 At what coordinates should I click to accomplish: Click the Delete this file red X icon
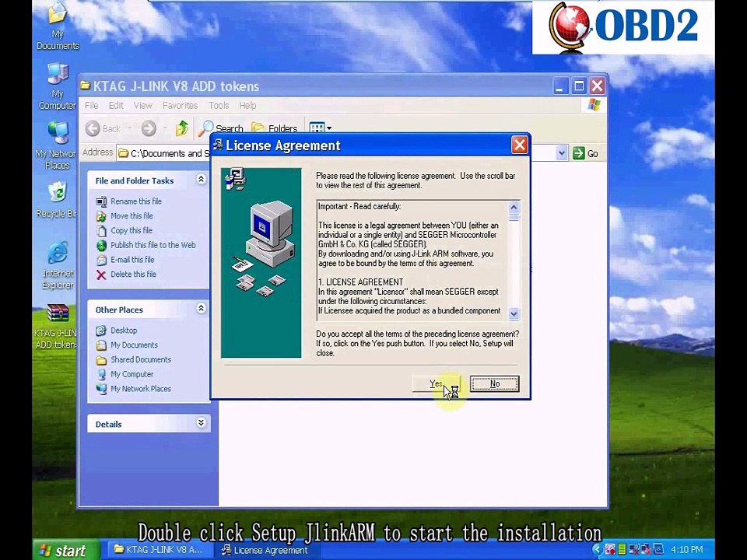101,275
